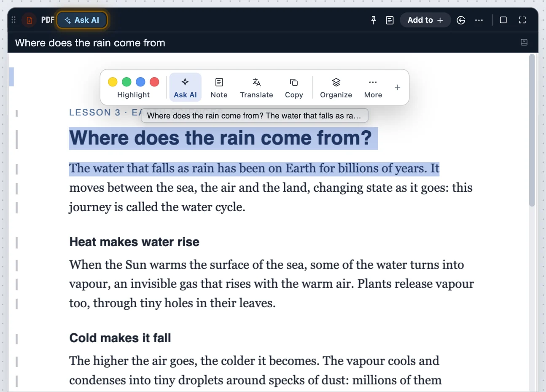Click the square window mode icon
Image resolution: width=546 pixels, height=392 pixels.
(503, 20)
